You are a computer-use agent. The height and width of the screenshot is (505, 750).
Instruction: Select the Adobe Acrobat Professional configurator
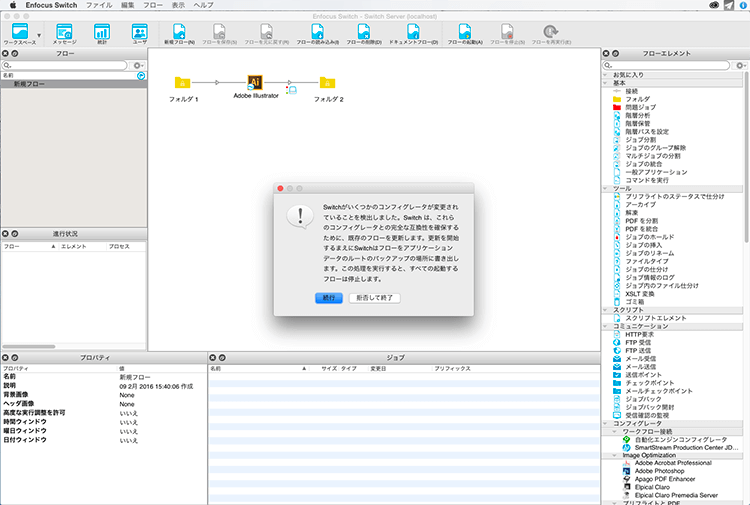coord(667,463)
